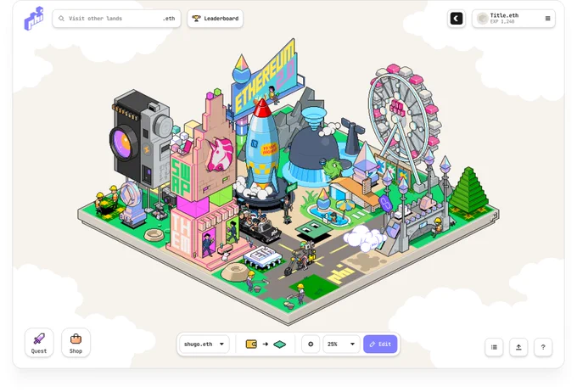The width and height of the screenshot is (577, 392).
Task: Click the green land tile icon
Action: [280, 344]
